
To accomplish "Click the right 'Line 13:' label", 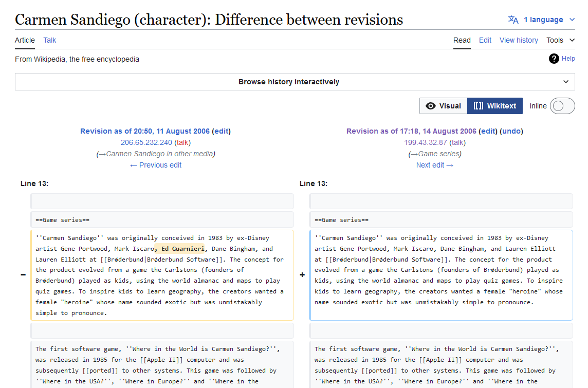I will 314,183.
